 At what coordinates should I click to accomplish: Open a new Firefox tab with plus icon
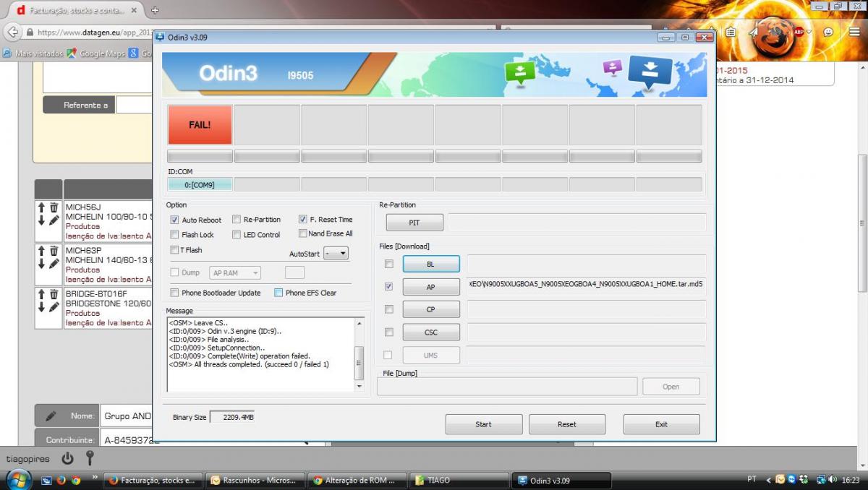155,10
